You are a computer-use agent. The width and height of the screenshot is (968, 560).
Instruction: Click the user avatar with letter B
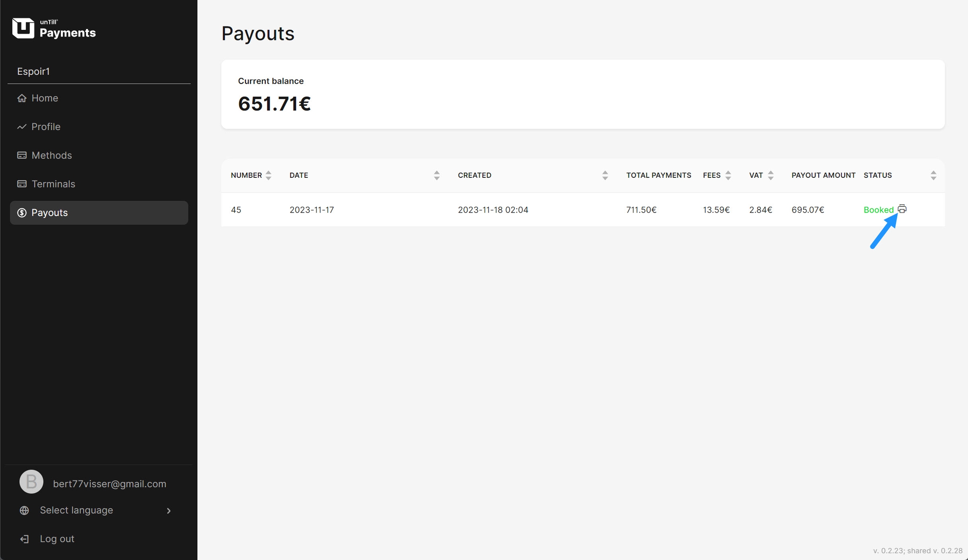click(x=32, y=481)
